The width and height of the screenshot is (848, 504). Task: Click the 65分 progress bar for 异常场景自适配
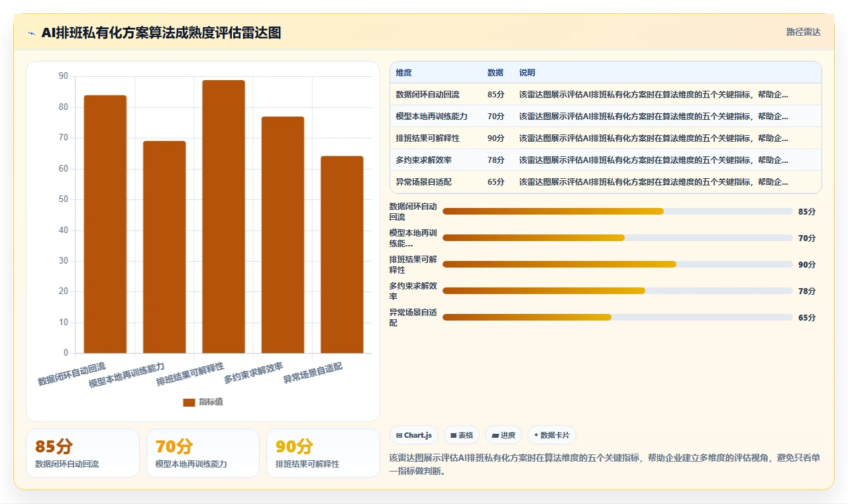pyautogui.click(x=617, y=317)
